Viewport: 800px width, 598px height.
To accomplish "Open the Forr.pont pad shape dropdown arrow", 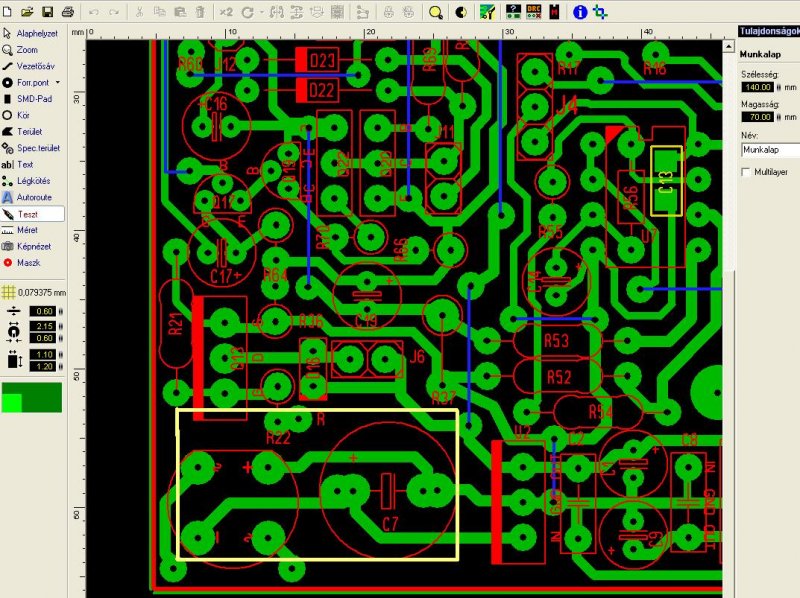I will coord(58,82).
